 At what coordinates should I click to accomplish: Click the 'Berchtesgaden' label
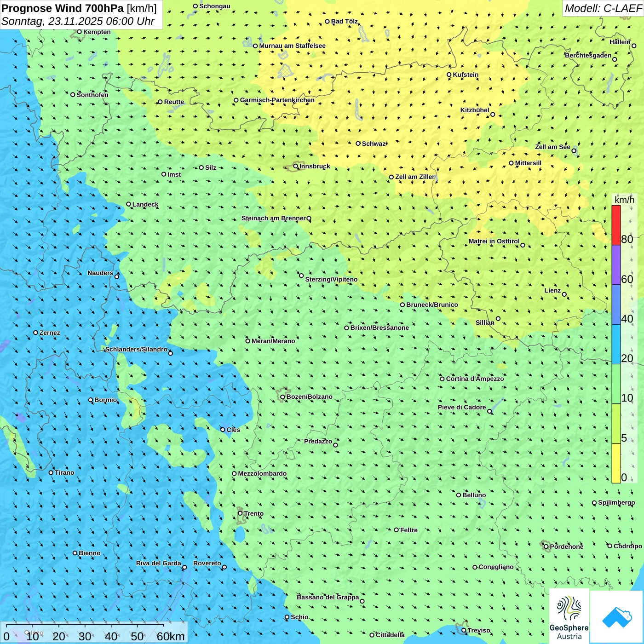pyautogui.click(x=588, y=55)
